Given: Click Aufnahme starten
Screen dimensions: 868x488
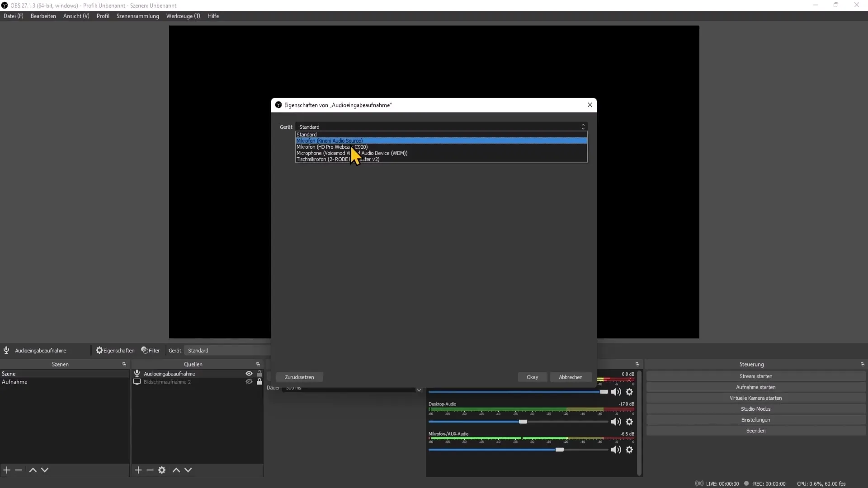Looking at the screenshot, I should coord(756,387).
